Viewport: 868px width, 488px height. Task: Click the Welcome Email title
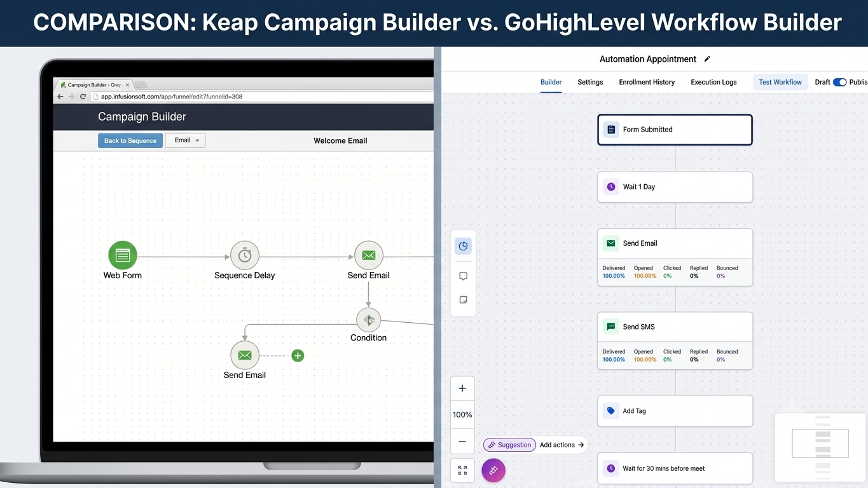pos(340,140)
